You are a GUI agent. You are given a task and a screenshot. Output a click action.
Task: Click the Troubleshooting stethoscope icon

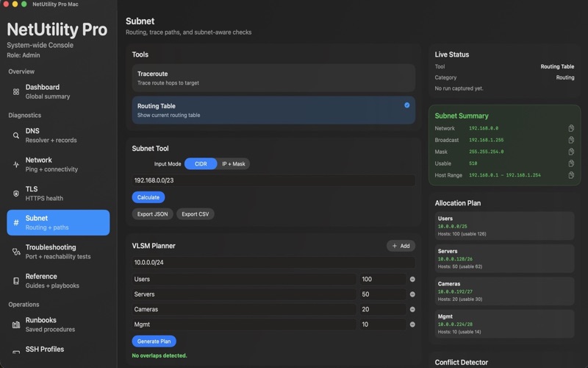(16, 252)
